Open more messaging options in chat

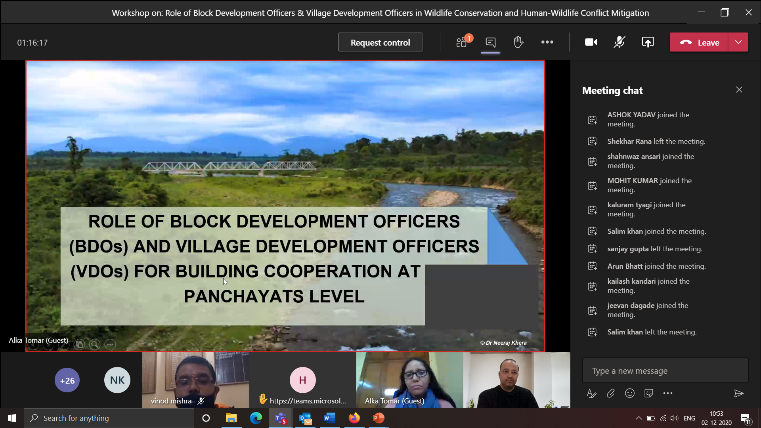(x=666, y=394)
